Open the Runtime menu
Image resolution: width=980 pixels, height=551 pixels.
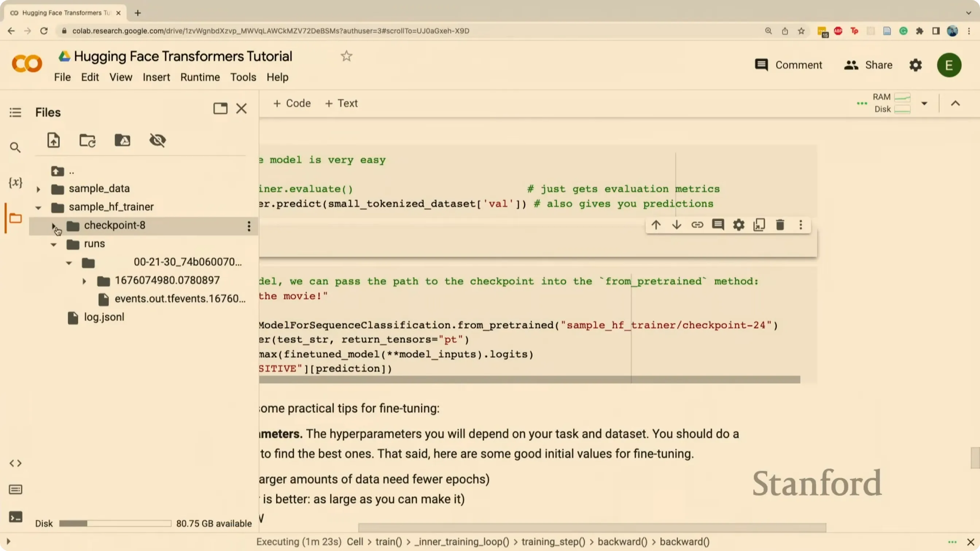click(200, 77)
